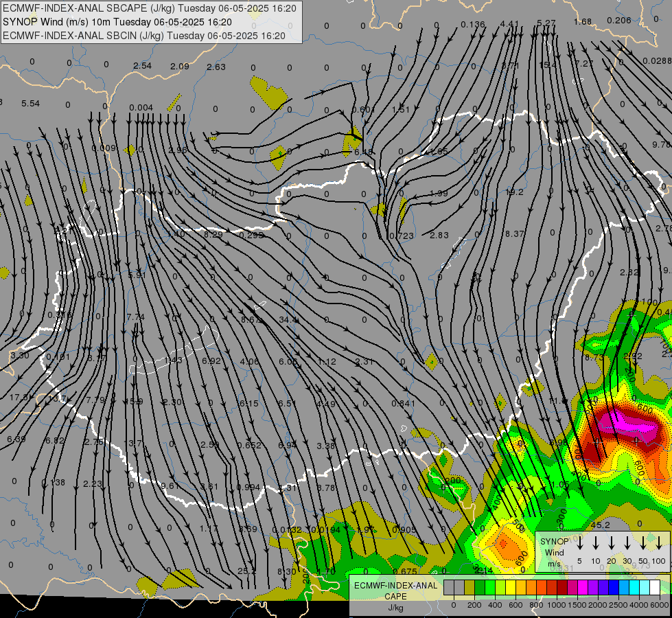Click the map value 0.994

point(248,488)
